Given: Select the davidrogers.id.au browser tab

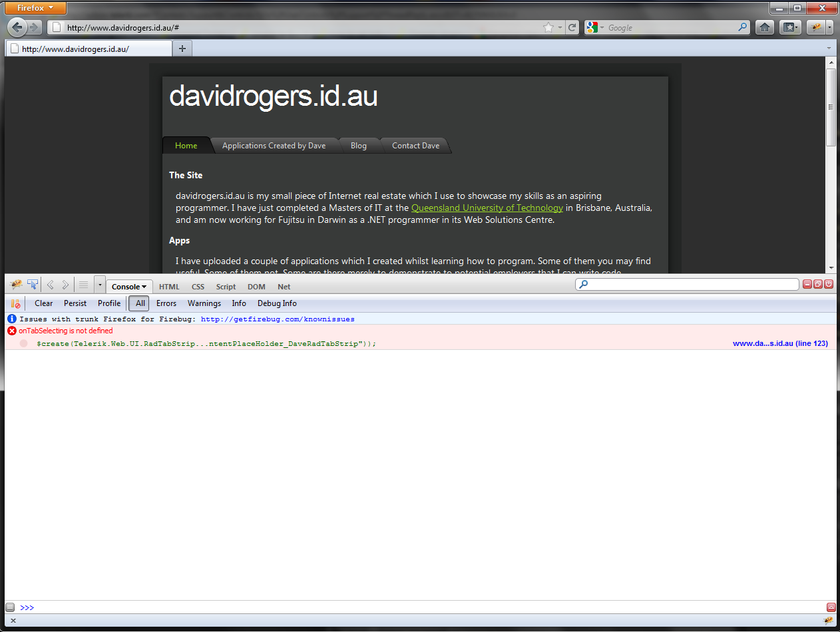Looking at the screenshot, I should click(89, 49).
